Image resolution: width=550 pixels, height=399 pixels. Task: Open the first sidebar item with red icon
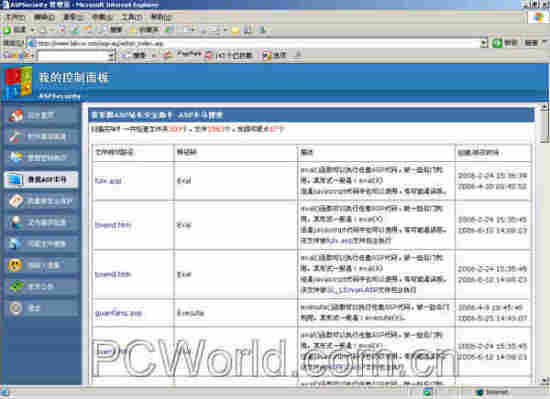click(41, 115)
